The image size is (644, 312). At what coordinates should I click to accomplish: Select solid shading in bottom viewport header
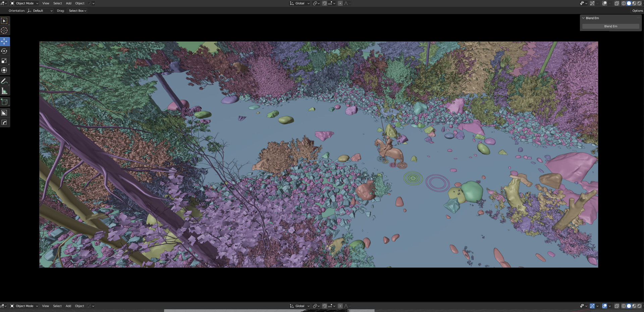coord(629,306)
